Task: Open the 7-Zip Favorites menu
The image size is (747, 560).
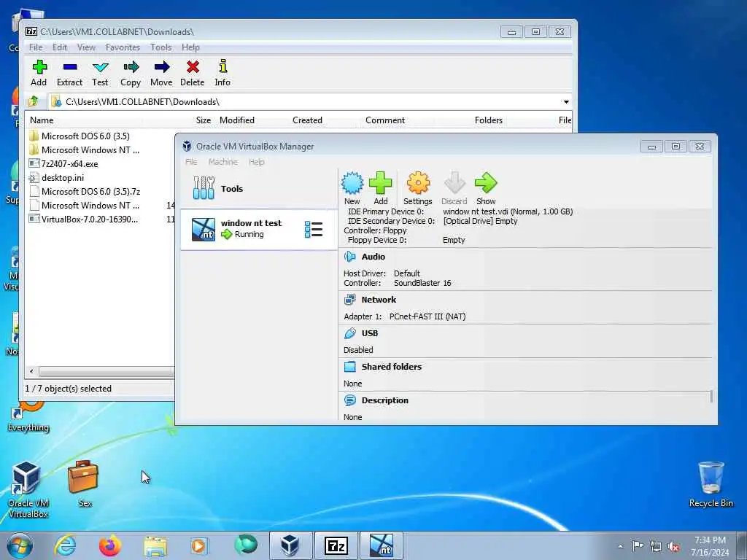Action: 123,47
